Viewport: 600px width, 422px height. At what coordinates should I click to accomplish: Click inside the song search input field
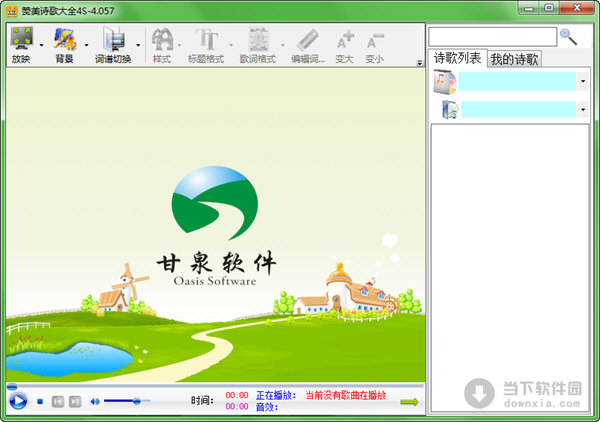(492, 37)
